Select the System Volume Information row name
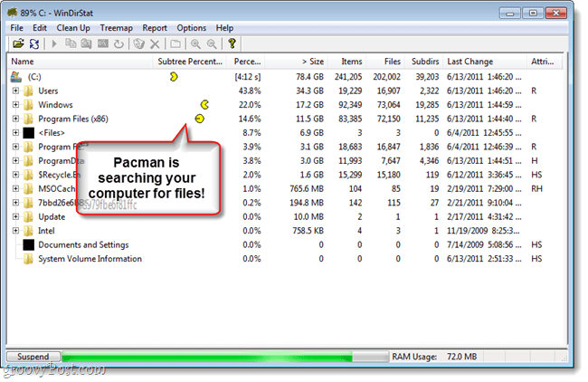The width and height of the screenshot is (588, 382). [x=90, y=259]
